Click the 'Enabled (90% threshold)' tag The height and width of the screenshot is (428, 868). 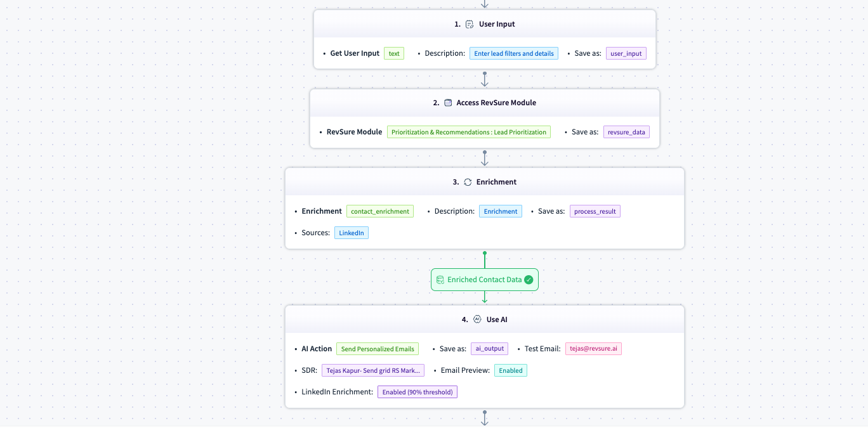pyautogui.click(x=418, y=392)
